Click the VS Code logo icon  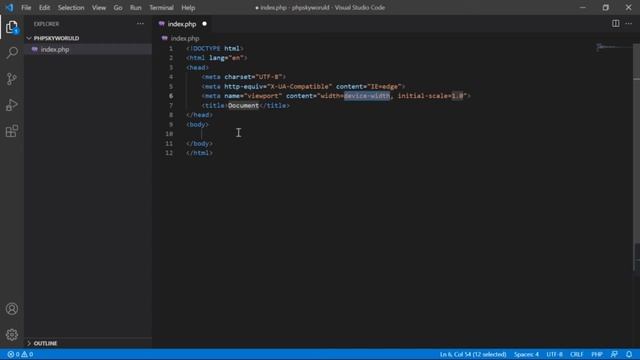coord(9,7)
